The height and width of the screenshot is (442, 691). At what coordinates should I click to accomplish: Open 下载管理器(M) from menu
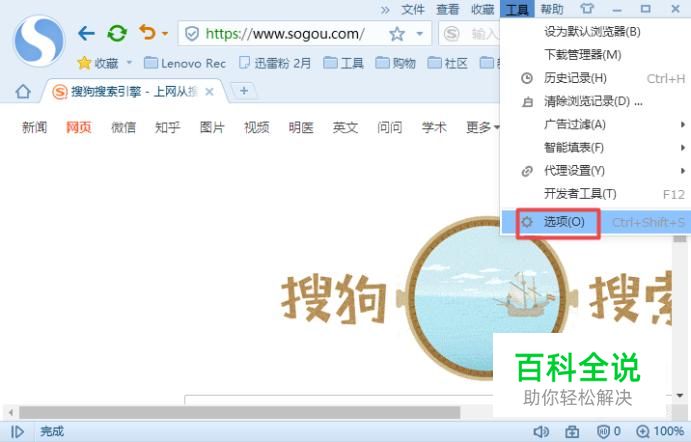[x=595, y=55]
